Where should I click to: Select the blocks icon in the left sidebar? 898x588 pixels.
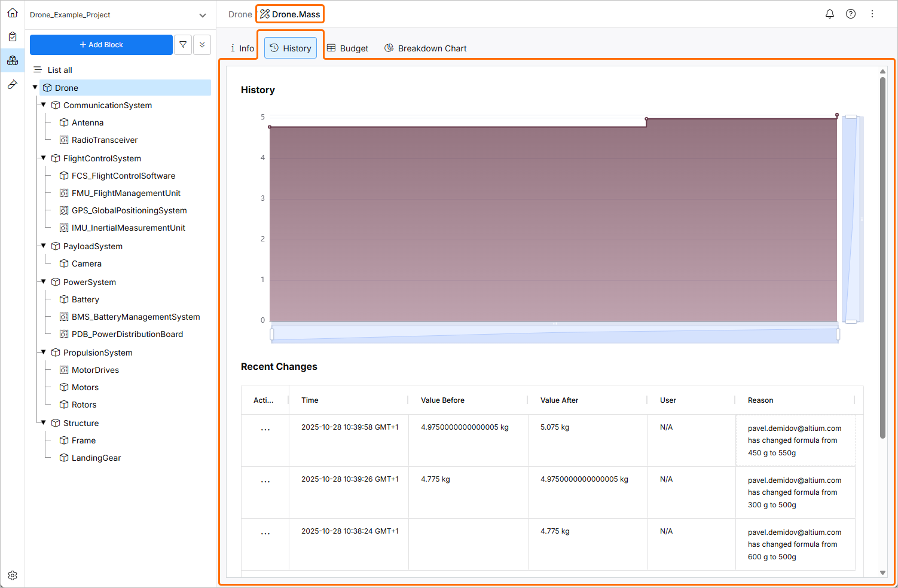click(x=13, y=60)
